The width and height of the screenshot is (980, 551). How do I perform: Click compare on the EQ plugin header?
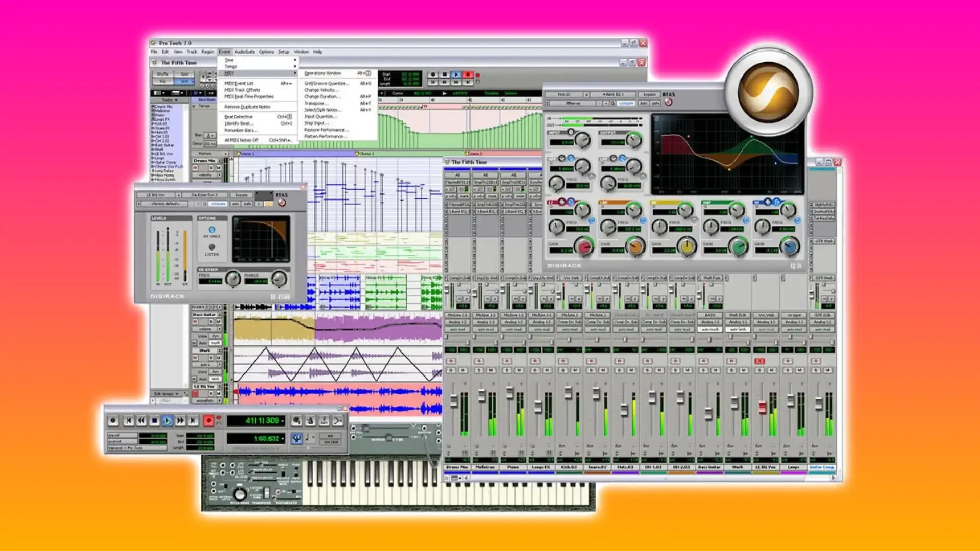click(x=626, y=103)
